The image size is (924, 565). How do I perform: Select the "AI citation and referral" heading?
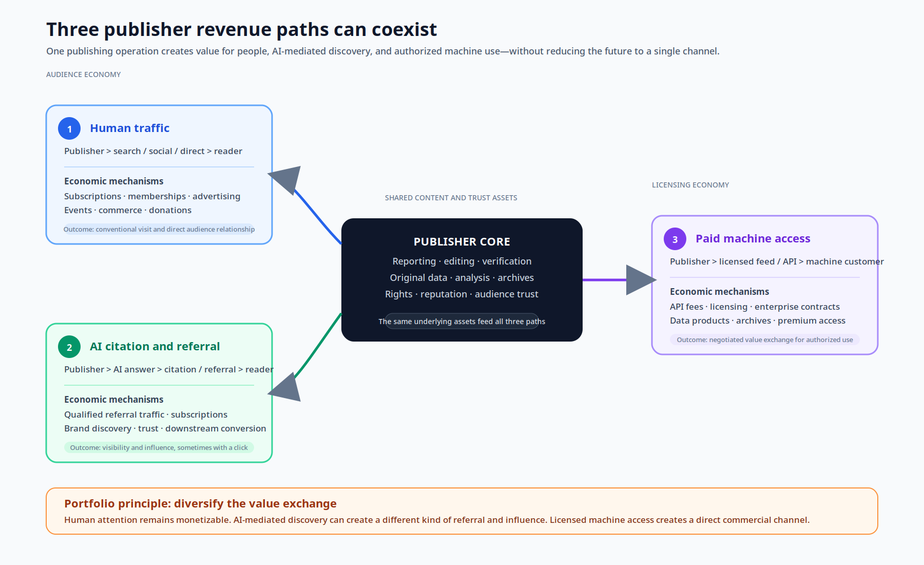155,347
